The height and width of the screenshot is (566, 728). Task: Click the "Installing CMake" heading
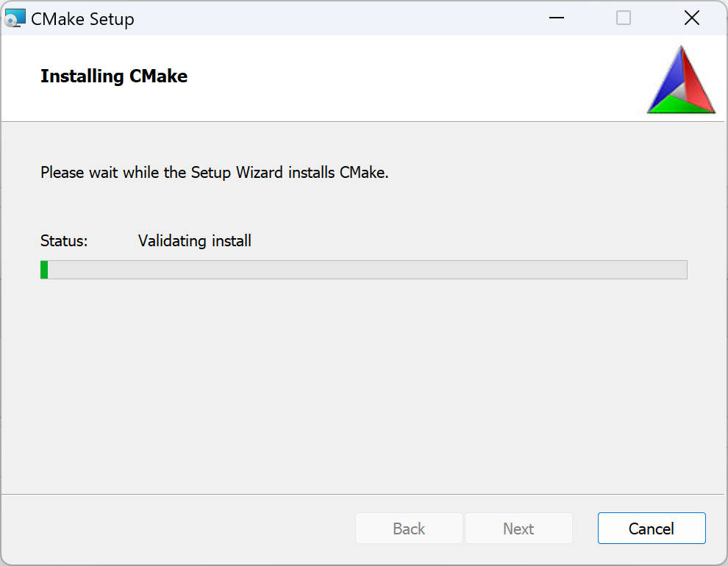(114, 76)
